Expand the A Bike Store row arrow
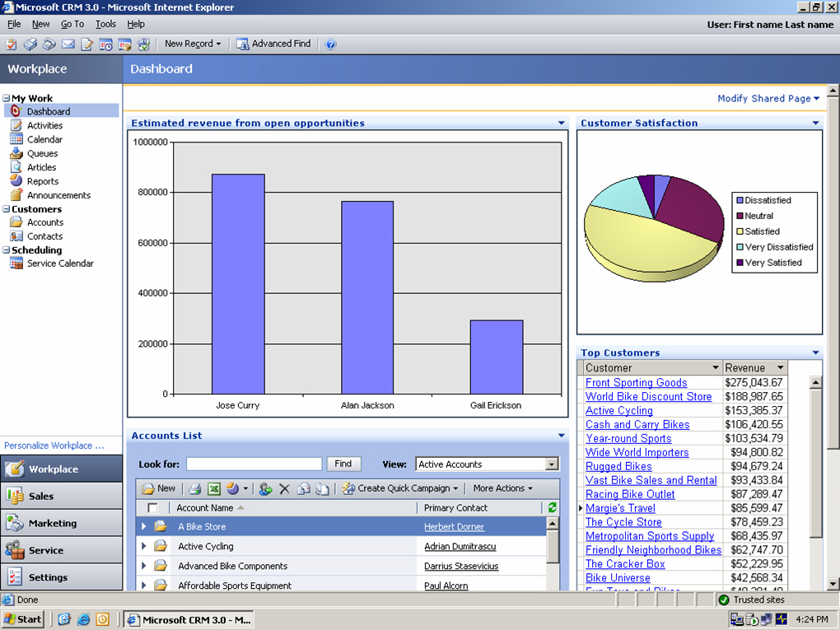The image size is (840, 630). [x=144, y=527]
